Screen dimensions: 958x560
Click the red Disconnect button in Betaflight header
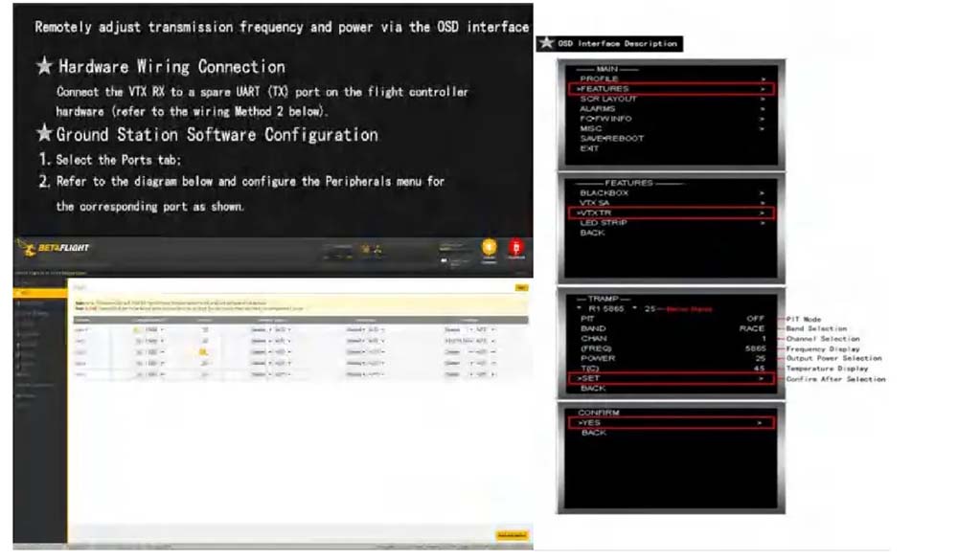(516, 249)
